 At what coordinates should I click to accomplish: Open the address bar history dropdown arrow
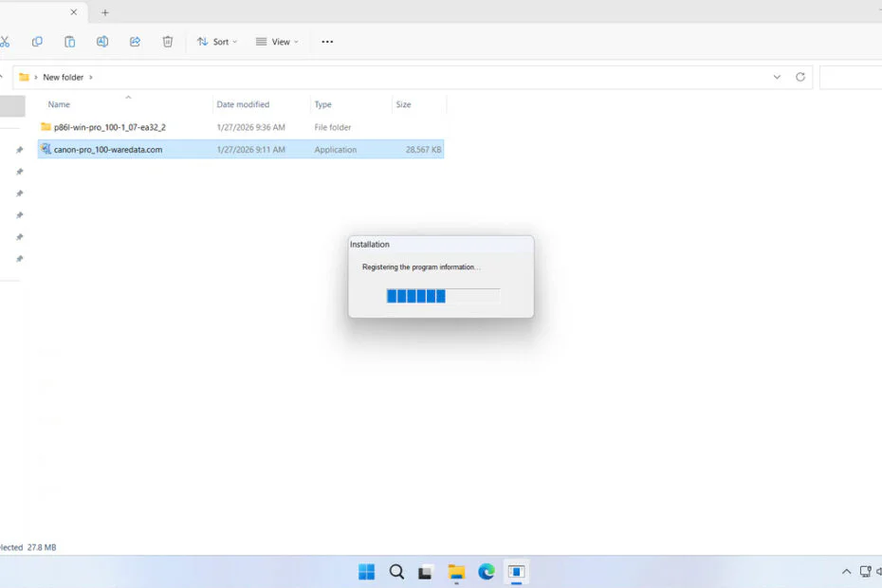coord(778,77)
